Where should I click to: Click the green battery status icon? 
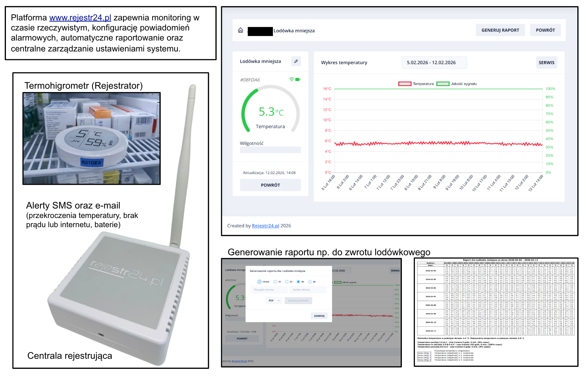click(x=298, y=79)
